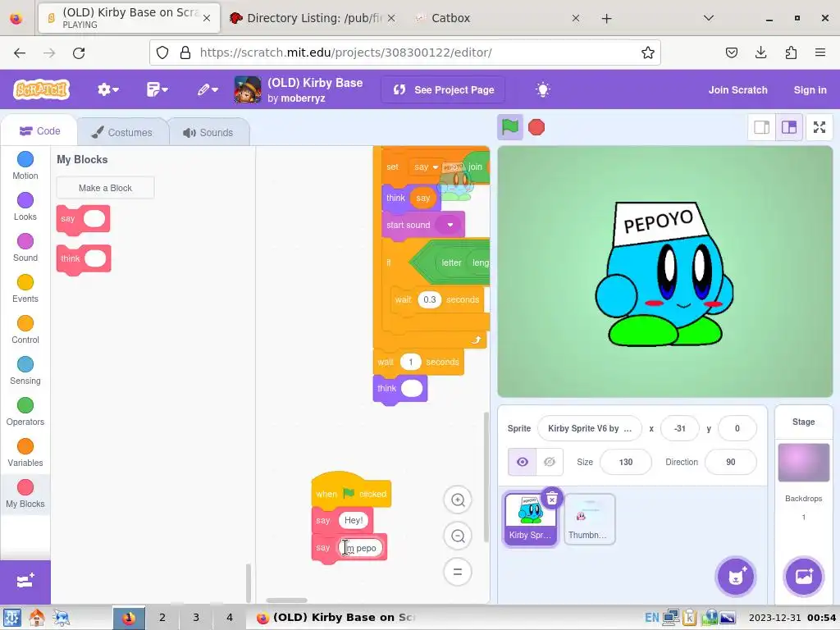Viewport: 840px width, 630px height.
Task: Click the sprite Size field
Action: click(626, 462)
